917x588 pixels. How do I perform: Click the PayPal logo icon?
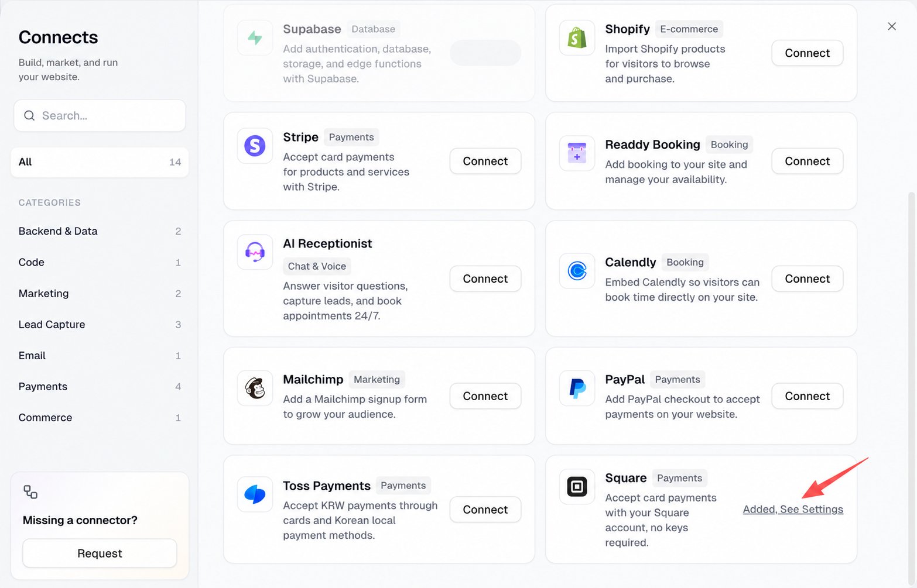click(x=577, y=388)
